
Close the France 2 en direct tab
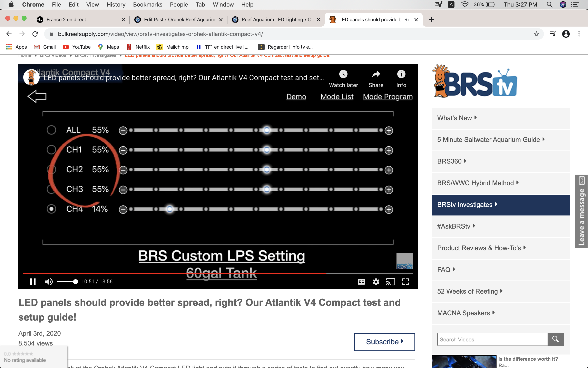coord(123,19)
